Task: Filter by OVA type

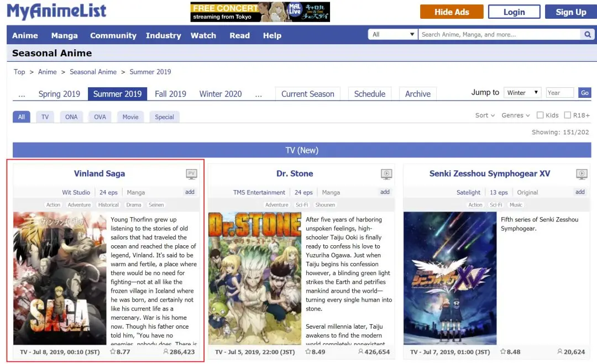Action: (99, 117)
